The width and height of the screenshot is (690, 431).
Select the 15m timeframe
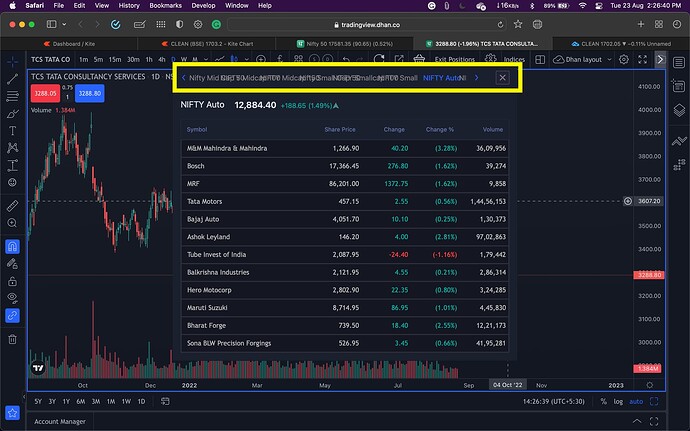click(115, 59)
